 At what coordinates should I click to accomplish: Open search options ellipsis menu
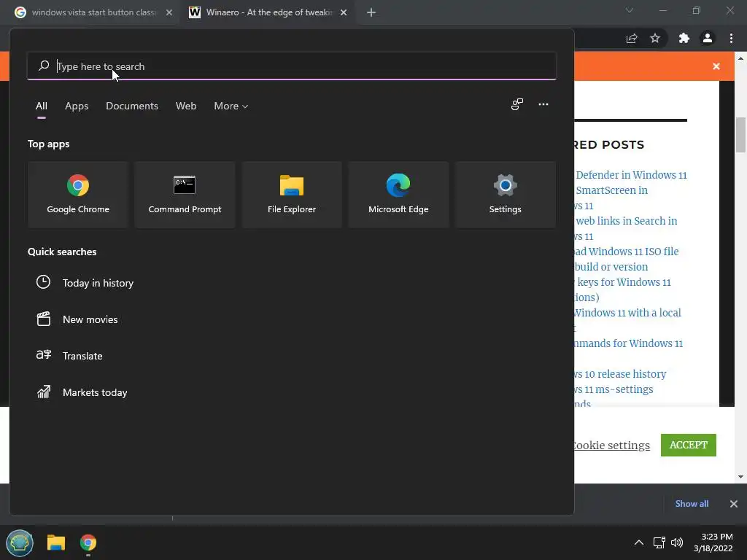point(543,104)
